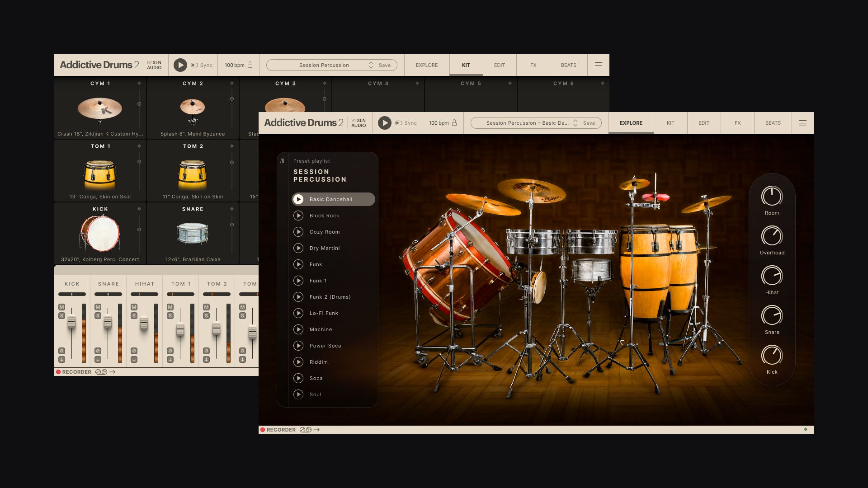Image resolution: width=868 pixels, height=488 pixels.
Task: Invert phase on HIHAT channel
Action: [134, 351]
